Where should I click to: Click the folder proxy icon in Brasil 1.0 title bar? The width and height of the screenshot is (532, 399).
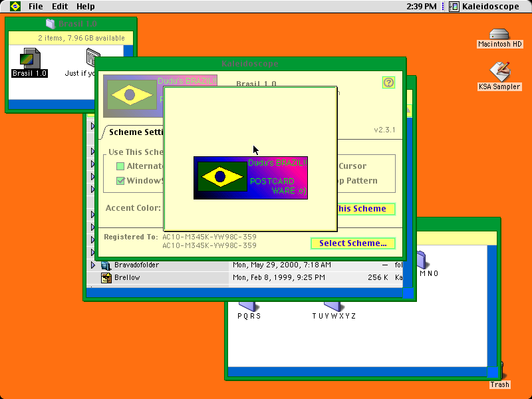point(51,24)
